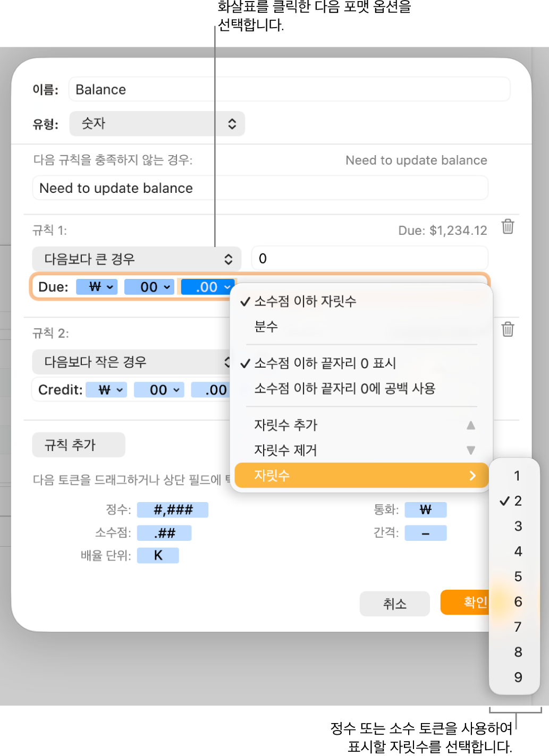Select 분수 menu option
The height and width of the screenshot is (756, 549).
pyautogui.click(x=361, y=326)
